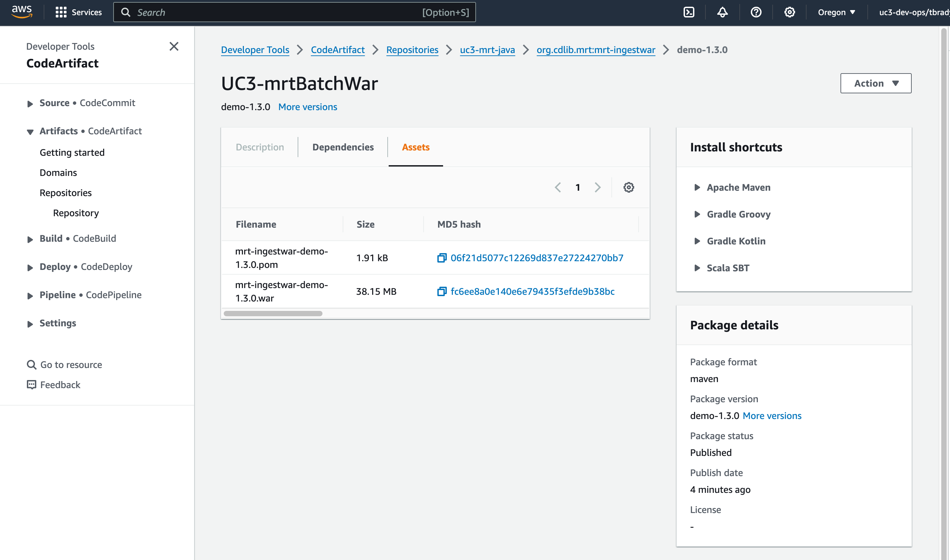Viewport: 950px width, 560px height.
Task: Select the Assets tab
Action: pos(415,147)
